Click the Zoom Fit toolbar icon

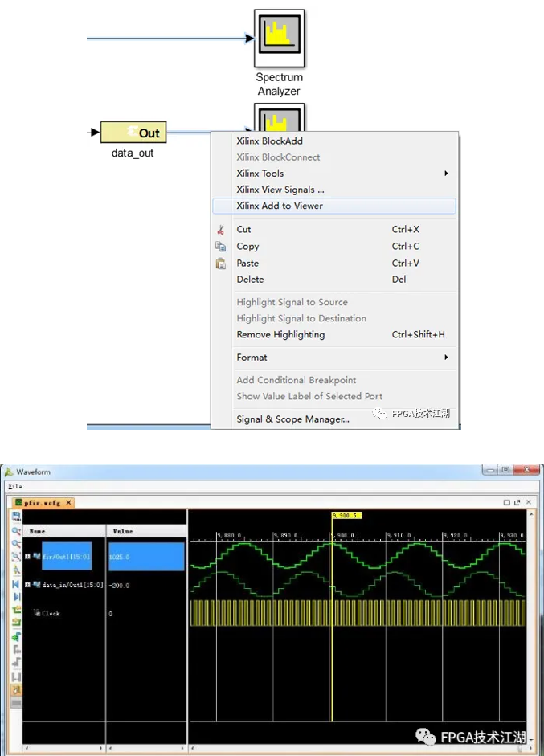(x=16, y=556)
